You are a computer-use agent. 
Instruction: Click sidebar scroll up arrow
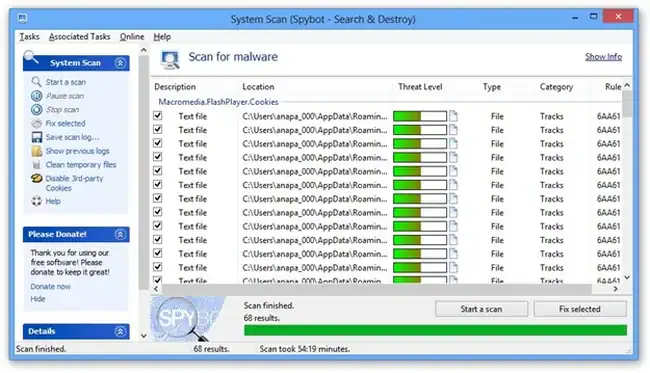click(x=144, y=50)
